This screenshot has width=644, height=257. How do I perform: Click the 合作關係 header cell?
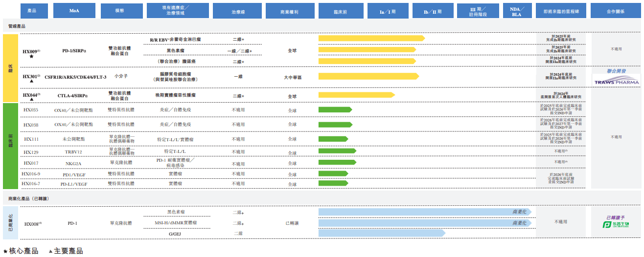[615, 10]
